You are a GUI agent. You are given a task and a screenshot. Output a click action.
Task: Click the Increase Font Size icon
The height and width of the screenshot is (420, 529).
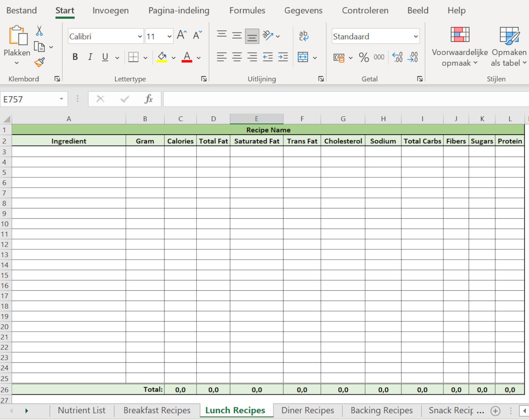pyautogui.click(x=182, y=35)
